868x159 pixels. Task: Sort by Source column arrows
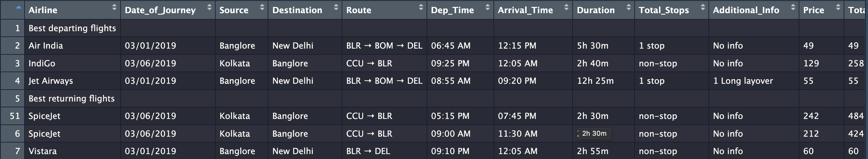pyautogui.click(x=262, y=7)
